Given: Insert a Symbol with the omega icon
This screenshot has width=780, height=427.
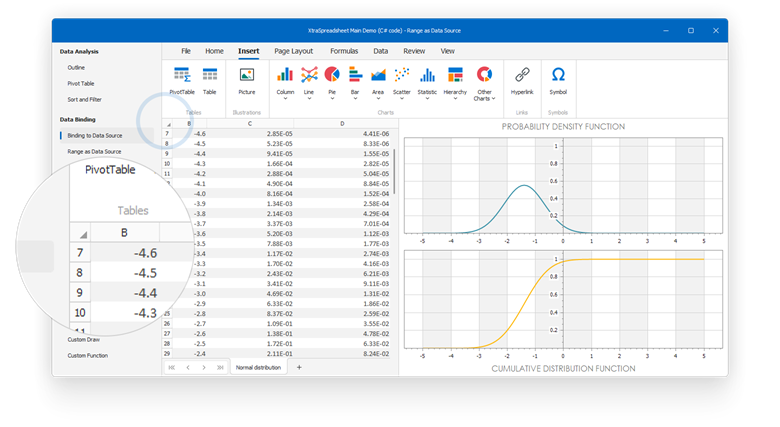Looking at the screenshot, I should point(558,81).
